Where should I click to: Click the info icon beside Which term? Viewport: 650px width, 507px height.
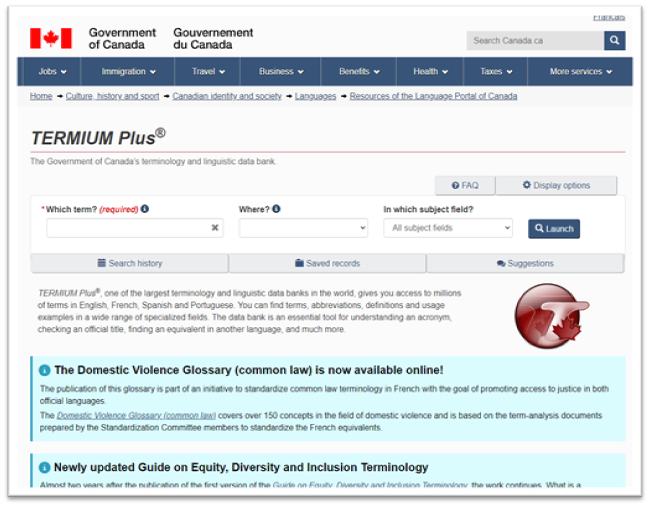click(x=145, y=209)
